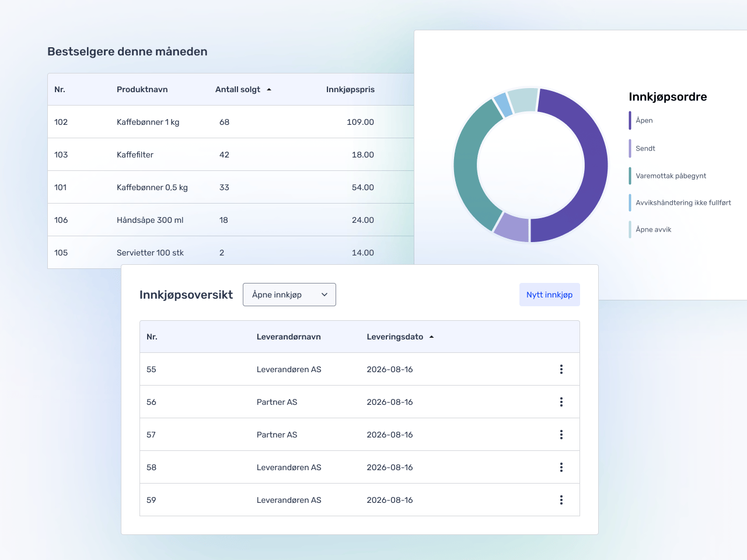The width and height of the screenshot is (747, 560).
Task: Click the sort arrow beside Antall solgt
Action: click(269, 90)
